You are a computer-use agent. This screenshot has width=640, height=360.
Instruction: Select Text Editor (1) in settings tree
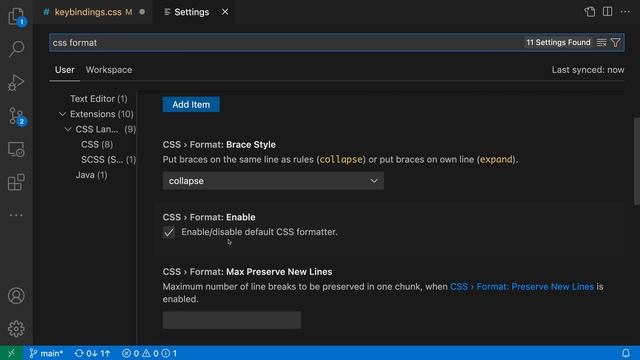click(99, 99)
